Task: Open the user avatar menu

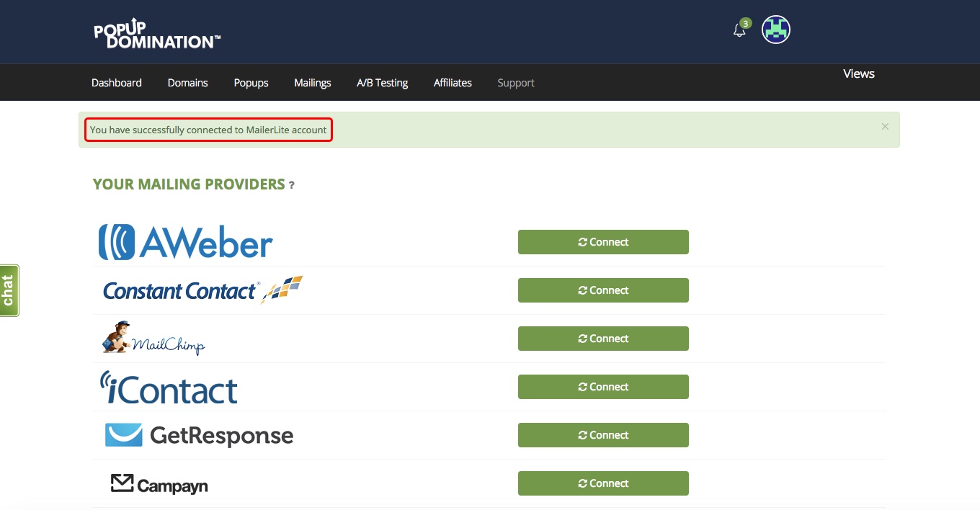Action: click(x=776, y=30)
